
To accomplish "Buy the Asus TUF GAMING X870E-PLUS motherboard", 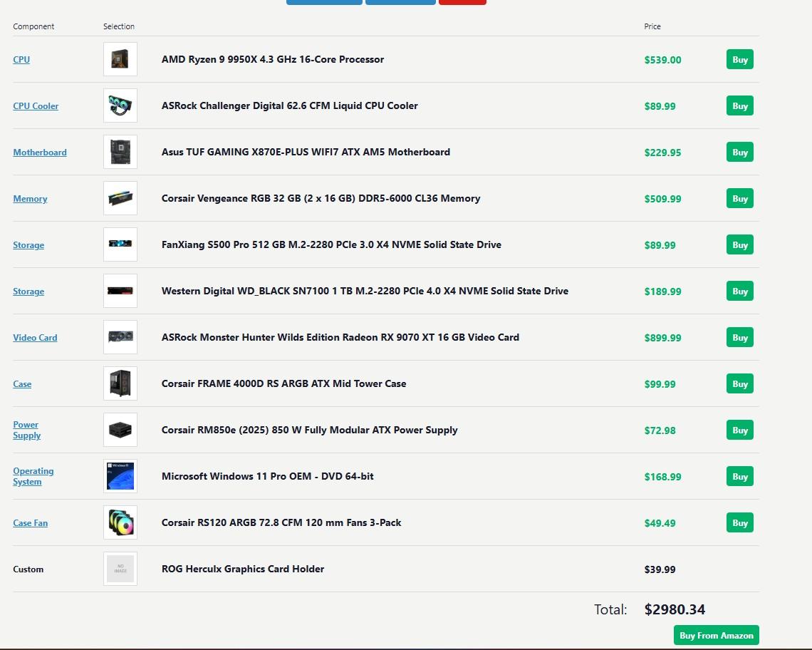I will point(739,152).
